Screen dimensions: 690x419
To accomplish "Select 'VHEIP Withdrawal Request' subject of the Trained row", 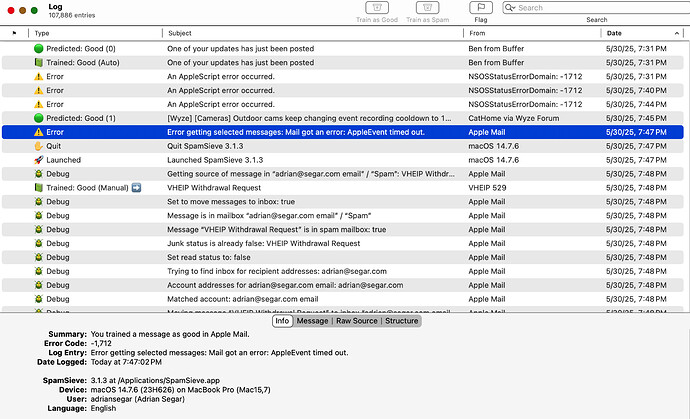I will coord(214,188).
